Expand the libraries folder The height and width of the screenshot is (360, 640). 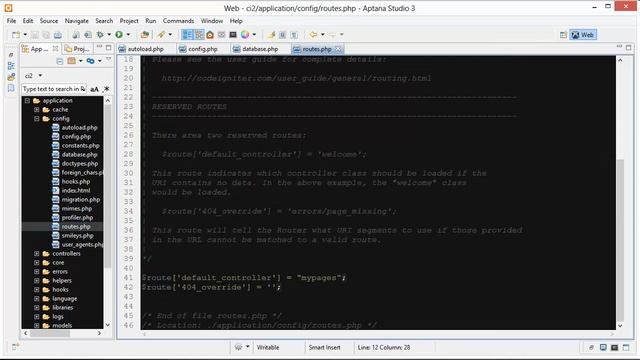[x=37, y=307]
